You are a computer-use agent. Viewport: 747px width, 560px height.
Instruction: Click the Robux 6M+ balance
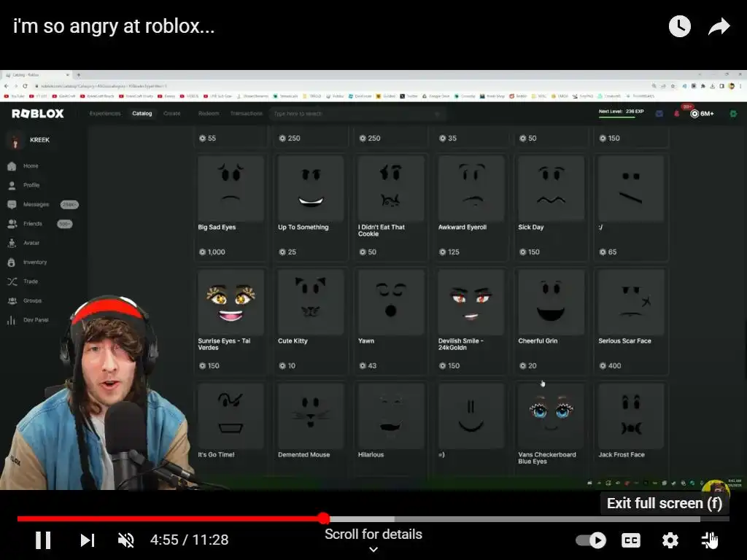[x=703, y=114]
